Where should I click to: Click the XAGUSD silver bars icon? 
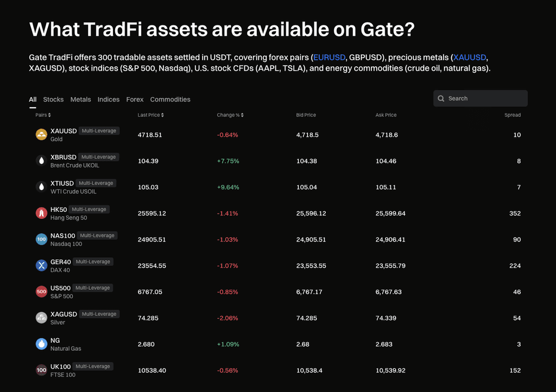(x=41, y=318)
